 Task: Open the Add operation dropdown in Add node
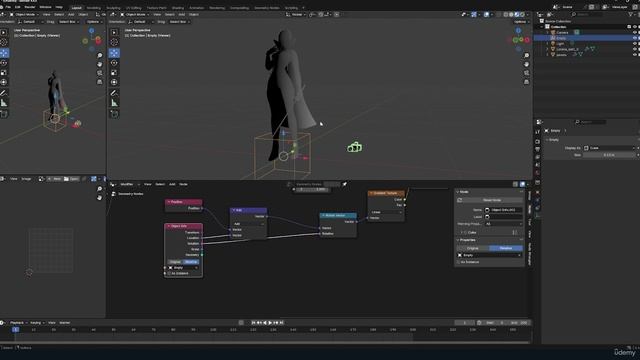point(248,224)
